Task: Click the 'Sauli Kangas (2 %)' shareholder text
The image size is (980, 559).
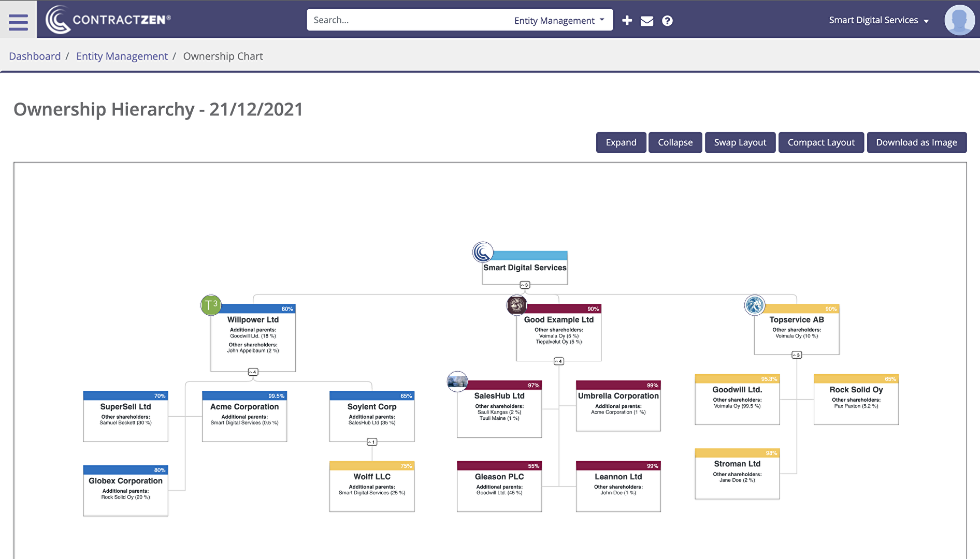Action: [499, 413]
